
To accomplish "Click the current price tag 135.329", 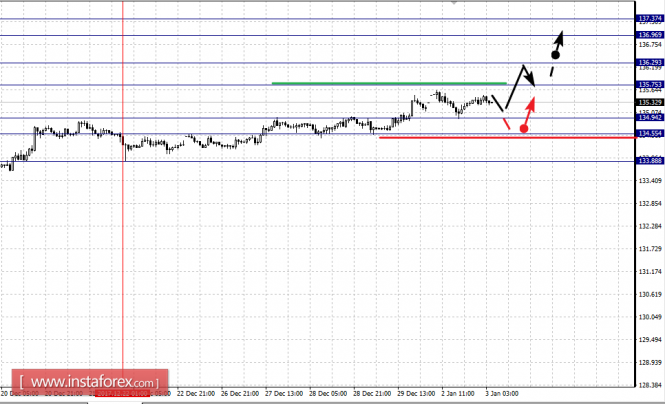I will (x=650, y=102).
